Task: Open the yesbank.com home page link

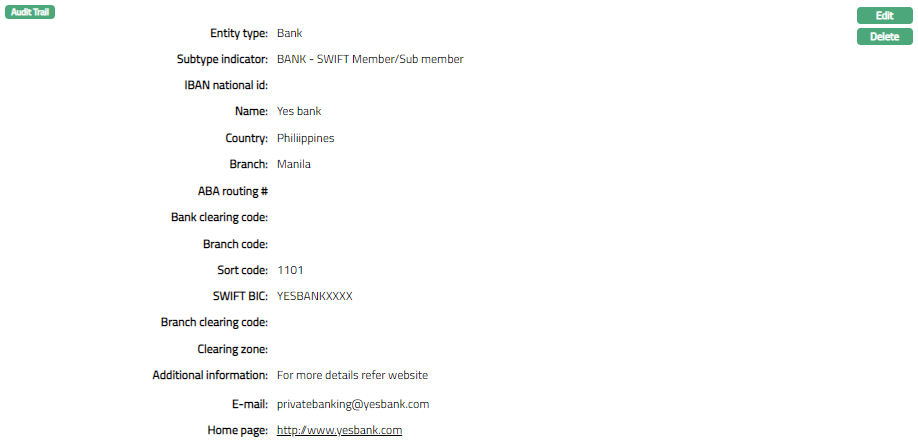Action: click(x=339, y=431)
